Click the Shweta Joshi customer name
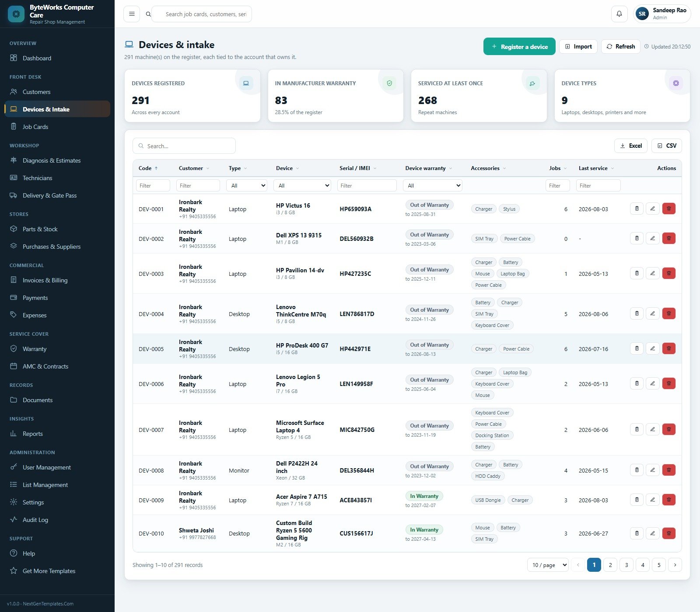 point(196,530)
